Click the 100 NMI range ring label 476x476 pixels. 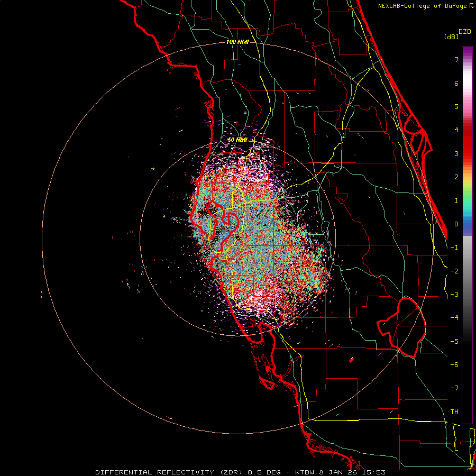pos(237,42)
